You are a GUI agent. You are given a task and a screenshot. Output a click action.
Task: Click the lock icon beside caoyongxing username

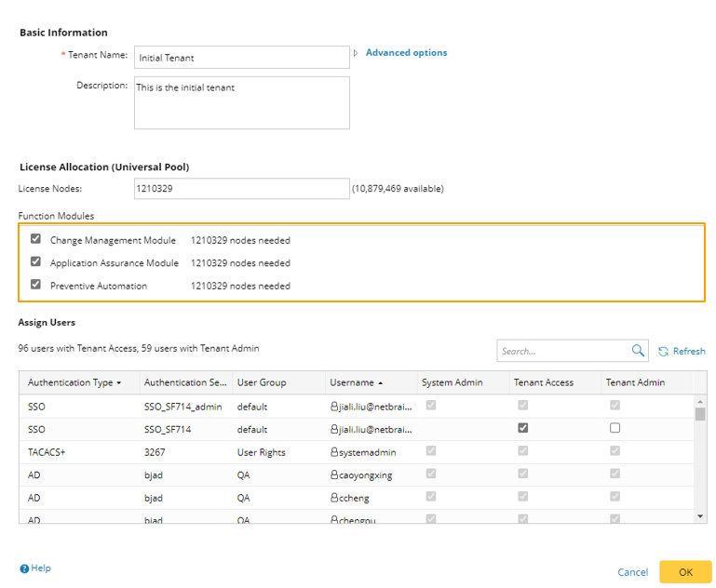tap(334, 474)
